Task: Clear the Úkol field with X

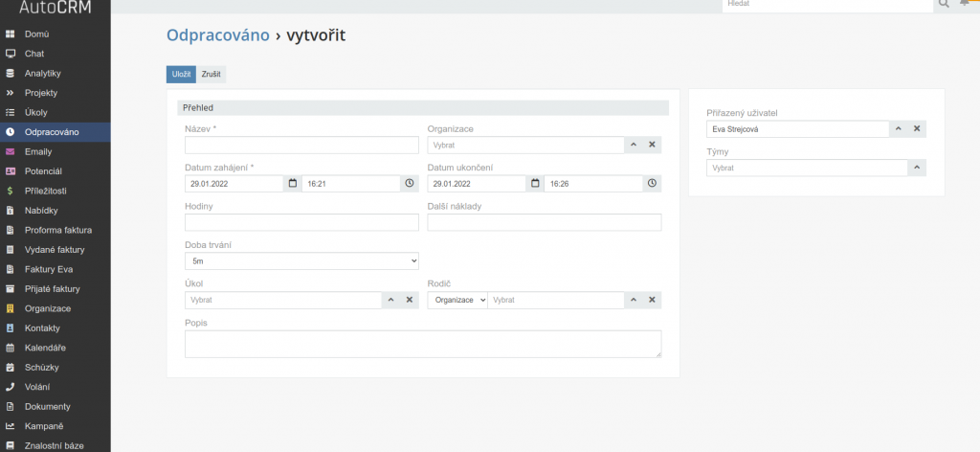Action: coord(410,300)
